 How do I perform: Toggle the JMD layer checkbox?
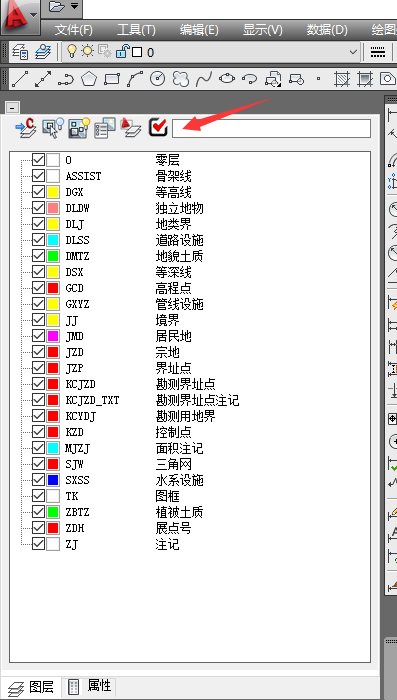[38, 336]
